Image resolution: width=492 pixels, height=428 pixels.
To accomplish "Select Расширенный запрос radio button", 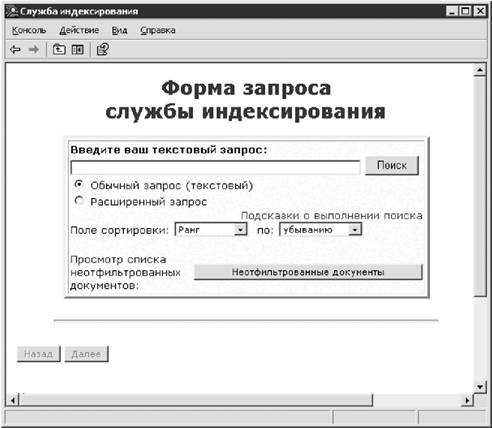I will 79,201.
